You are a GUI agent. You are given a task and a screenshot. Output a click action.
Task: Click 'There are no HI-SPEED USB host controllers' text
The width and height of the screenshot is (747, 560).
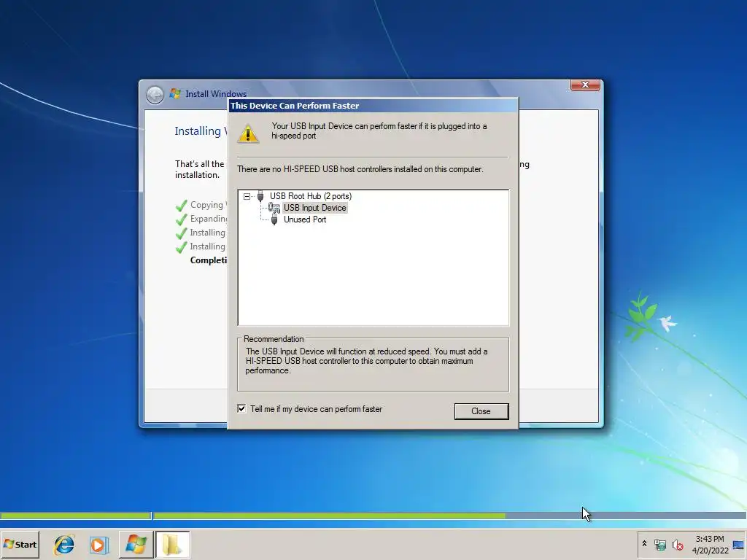360,169
